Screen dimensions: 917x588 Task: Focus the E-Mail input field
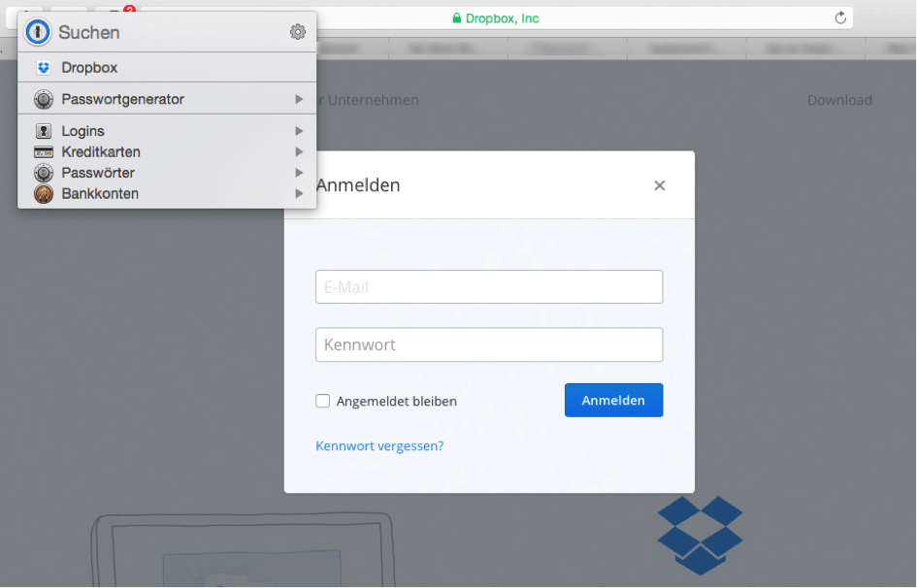(489, 287)
